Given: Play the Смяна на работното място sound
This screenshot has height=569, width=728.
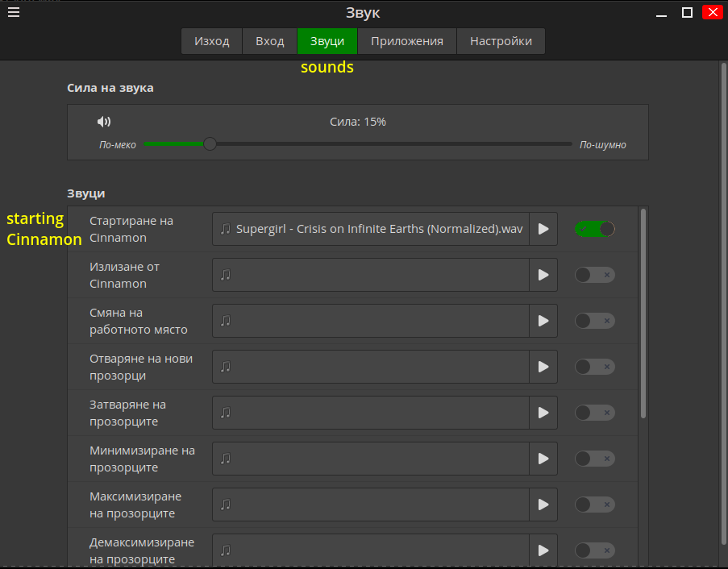Looking at the screenshot, I should coord(543,321).
